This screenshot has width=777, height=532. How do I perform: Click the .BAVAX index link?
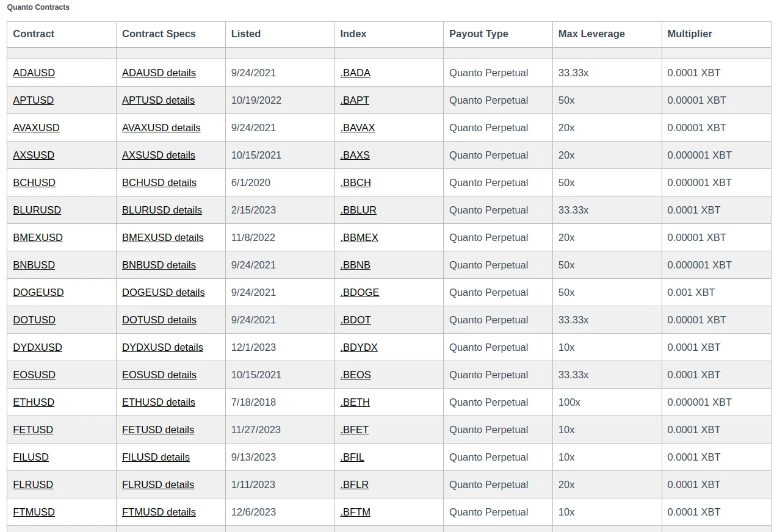point(357,128)
